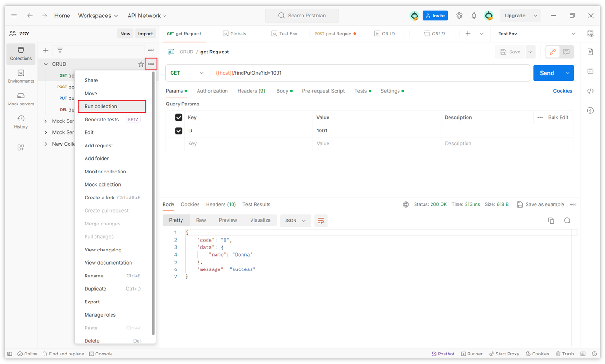The image size is (605, 364).
Task: Collapse the CRUD collection tree
Action: click(x=46, y=64)
